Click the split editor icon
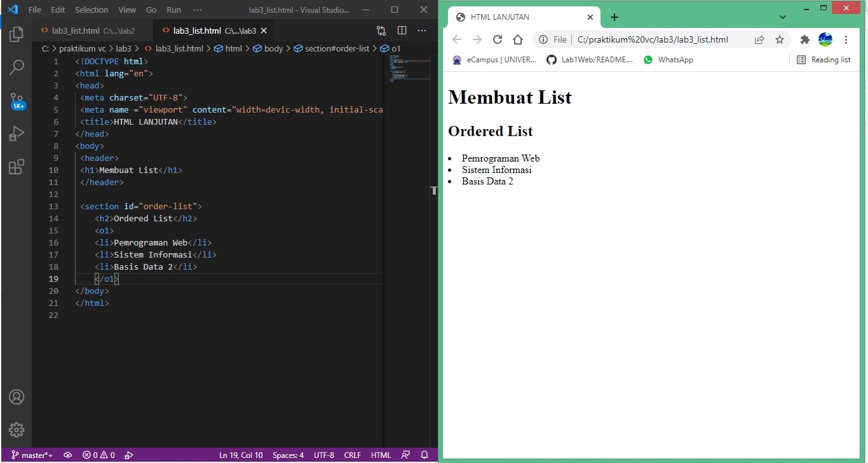 click(402, 30)
